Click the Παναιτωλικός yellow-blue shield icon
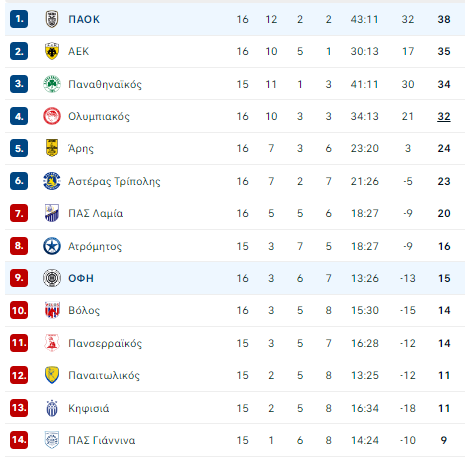The height and width of the screenshot is (458, 465). 52,375
